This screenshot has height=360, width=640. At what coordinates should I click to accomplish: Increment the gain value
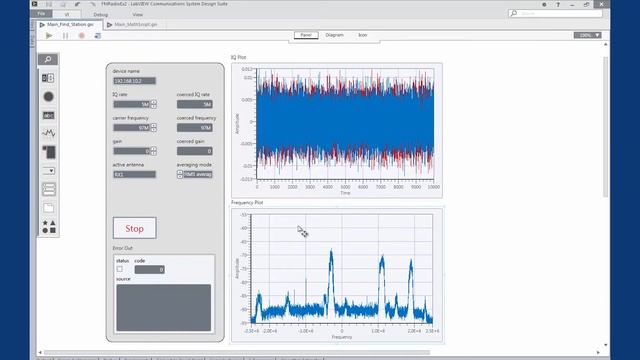tap(153, 149)
